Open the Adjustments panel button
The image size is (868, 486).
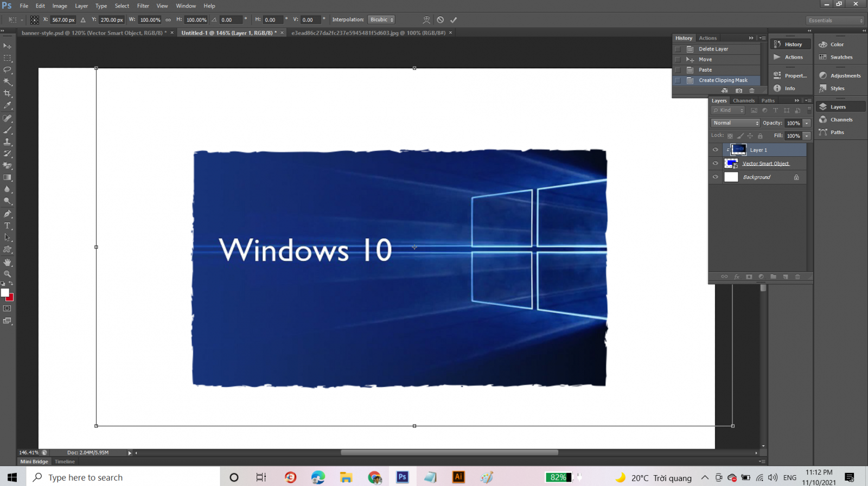(x=840, y=75)
